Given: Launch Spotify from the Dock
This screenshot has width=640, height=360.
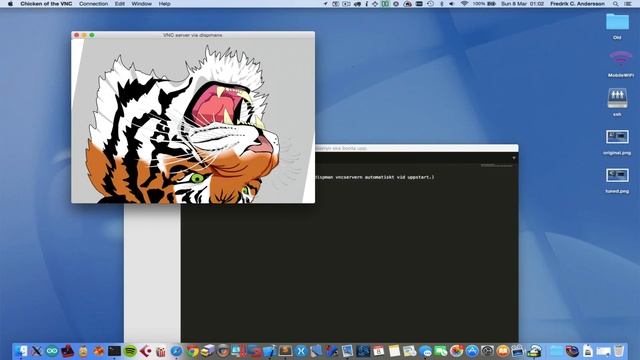Looking at the screenshot, I should coord(130,351).
